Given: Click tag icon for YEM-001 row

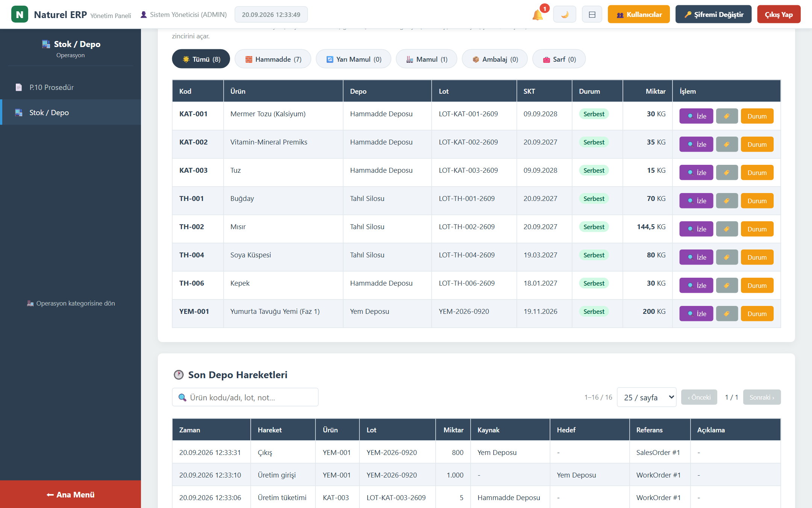Looking at the screenshot, I should [727, 313].
